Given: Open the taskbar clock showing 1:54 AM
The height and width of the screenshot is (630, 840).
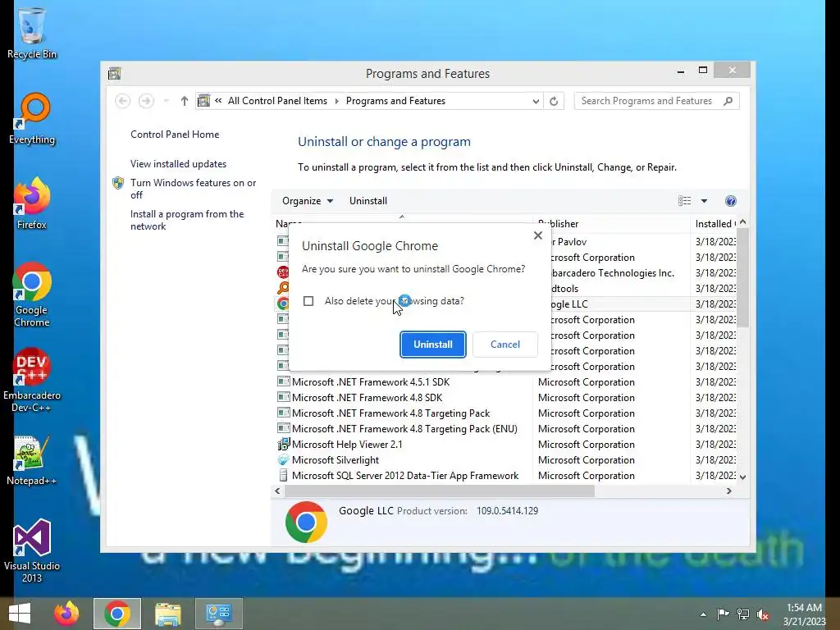Looking at the screenshot, I should (x=804, y=614).
